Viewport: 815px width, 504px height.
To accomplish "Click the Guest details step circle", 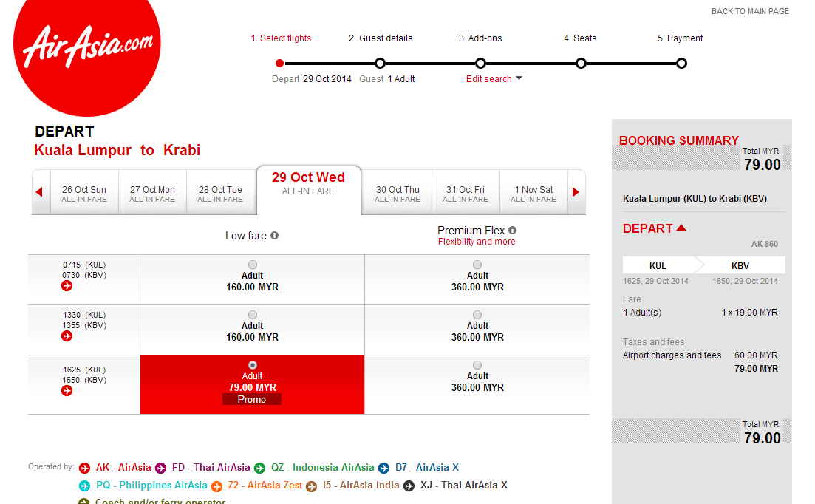I will click(x=380, y=64).
